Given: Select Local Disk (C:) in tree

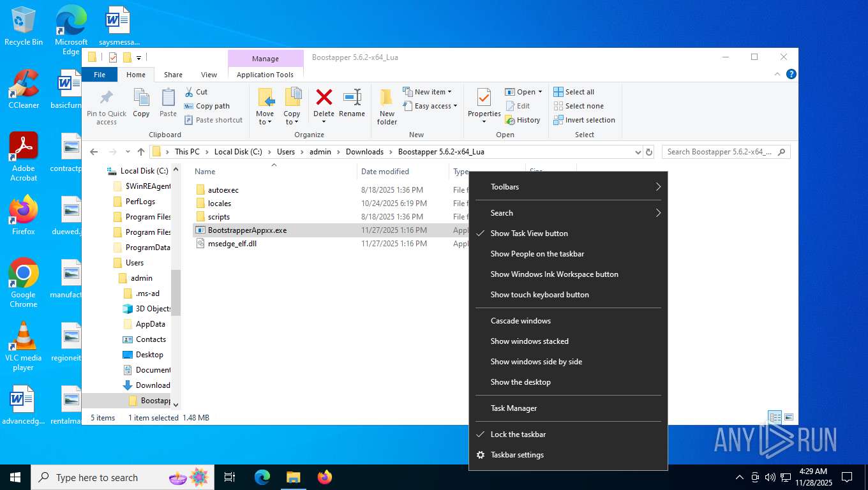Looking at the screenshot, I should 144,171.
